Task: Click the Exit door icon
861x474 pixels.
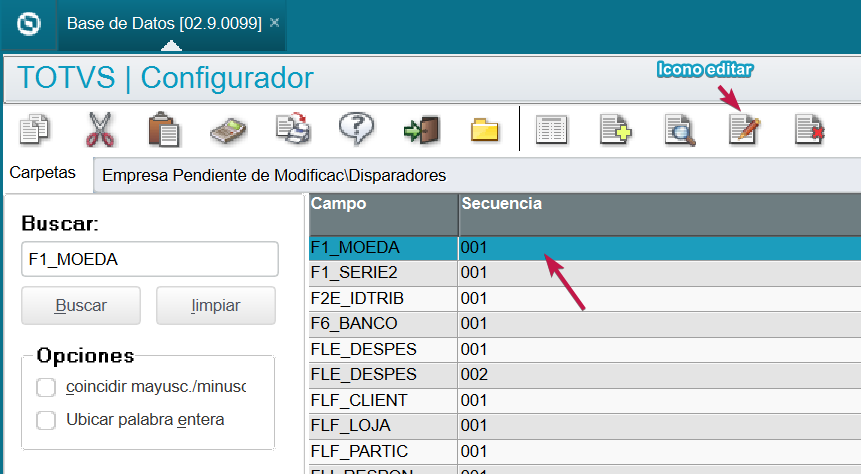Action: (422, 131)
